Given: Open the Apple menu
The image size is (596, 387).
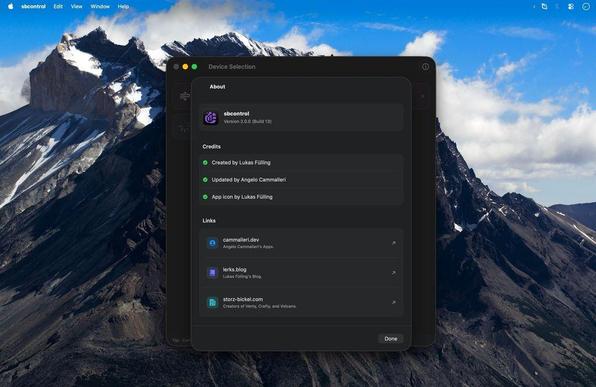Looking at the screenshot, I should [10, 6].
